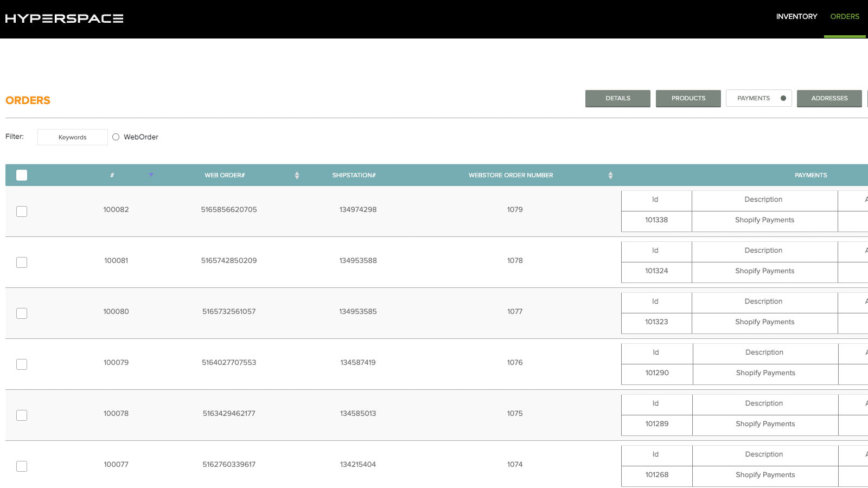868x488 pixels.
Task: Click webstore order number 1079
Action: (x=515, y=209)
